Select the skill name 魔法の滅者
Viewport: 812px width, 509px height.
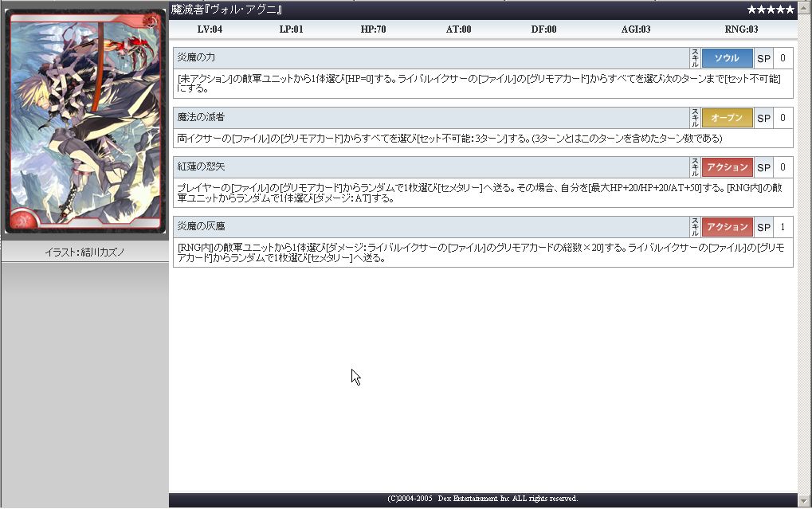point(201,117)
